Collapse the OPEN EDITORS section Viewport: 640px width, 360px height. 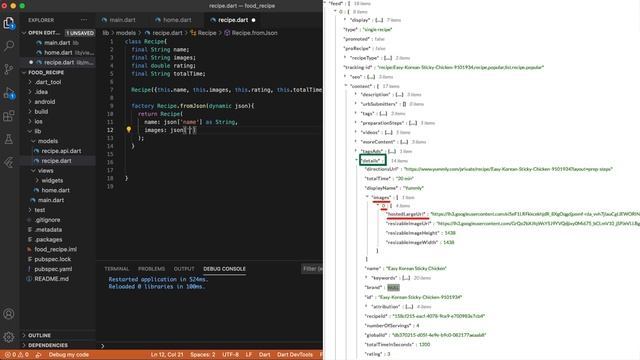24,33
